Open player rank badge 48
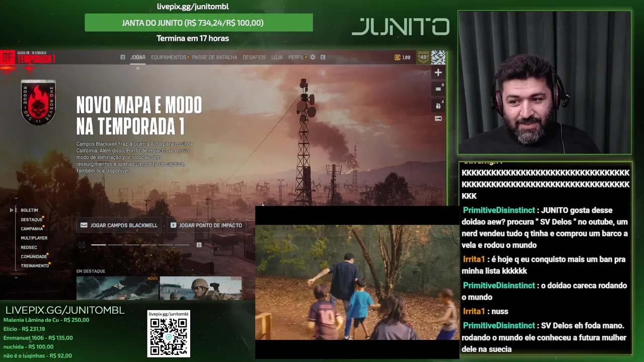 [x=423, y=57]
